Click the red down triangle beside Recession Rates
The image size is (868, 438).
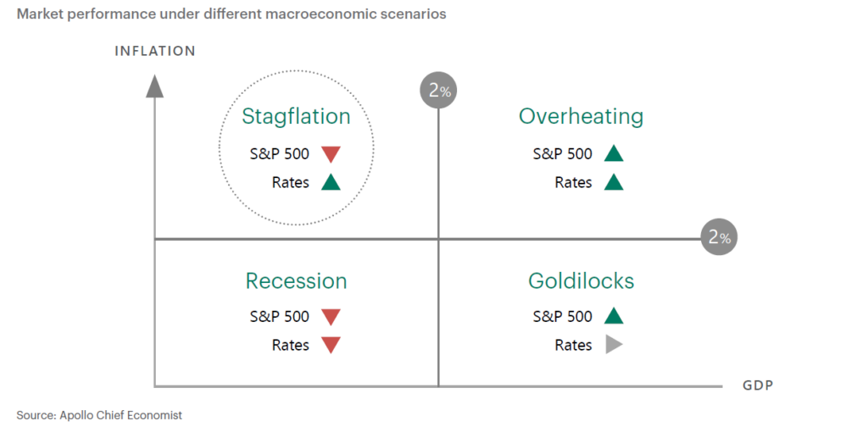click(x=331, y=345)
